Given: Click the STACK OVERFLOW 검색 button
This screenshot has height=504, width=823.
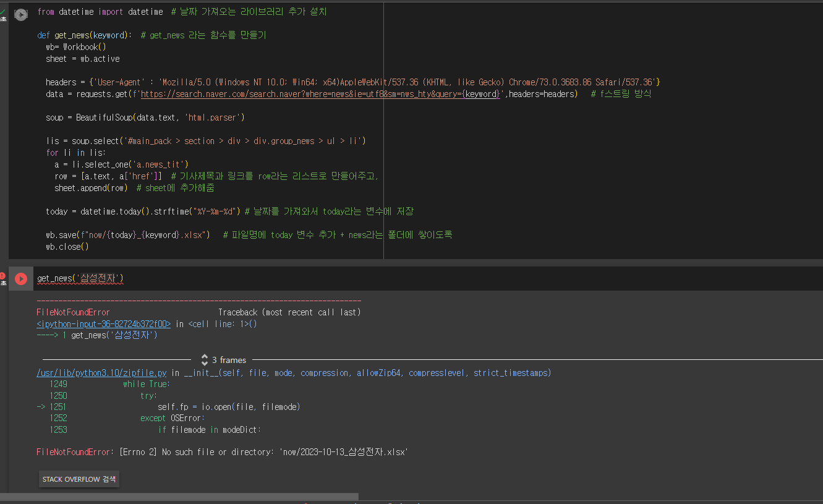Looking at the screenshot, I should [79, 479].
